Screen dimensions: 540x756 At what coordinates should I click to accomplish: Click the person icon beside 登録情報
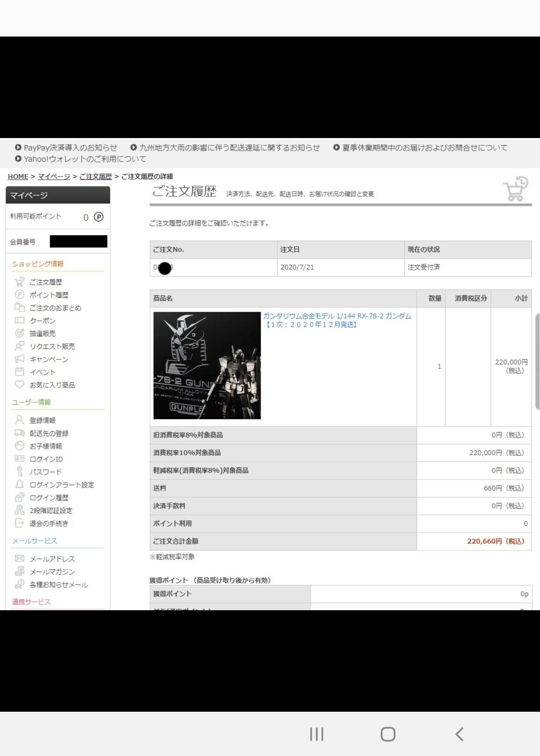click(20, 420)
